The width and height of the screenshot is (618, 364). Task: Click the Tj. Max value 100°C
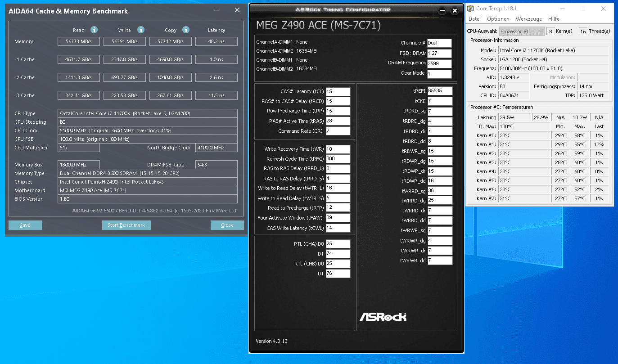pos(524,126)
